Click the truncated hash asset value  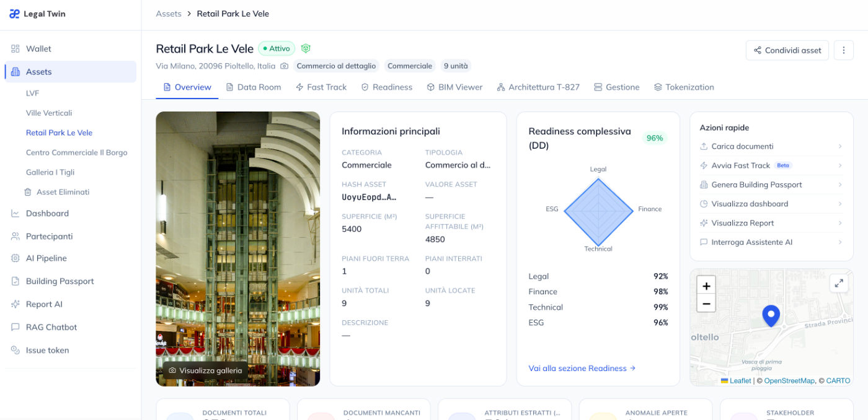pyautogui.click(x=369, y=197)
